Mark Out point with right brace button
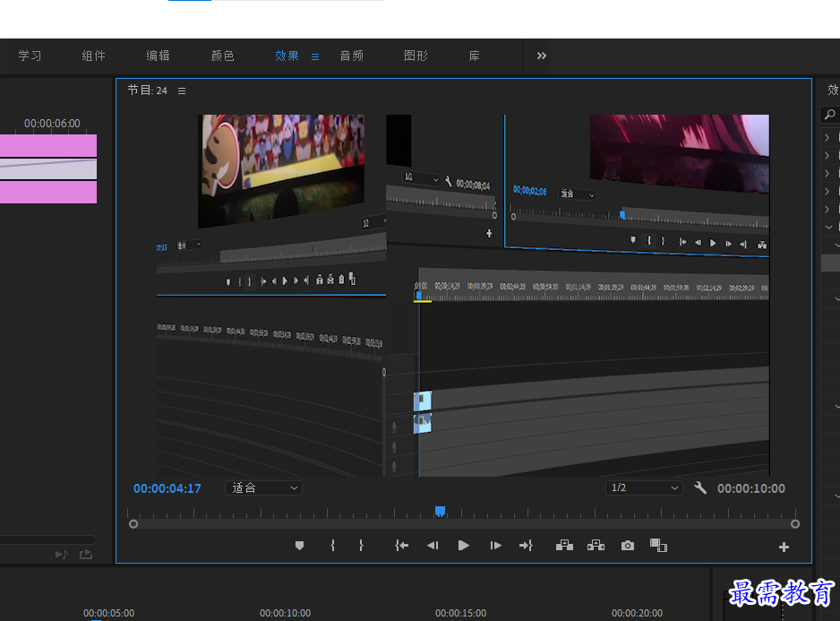This screenshot has height=621, width=840. (361, 546)
